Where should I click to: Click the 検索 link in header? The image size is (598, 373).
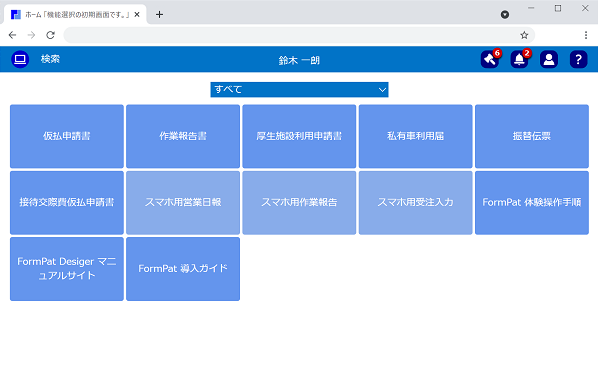point(50,59)
